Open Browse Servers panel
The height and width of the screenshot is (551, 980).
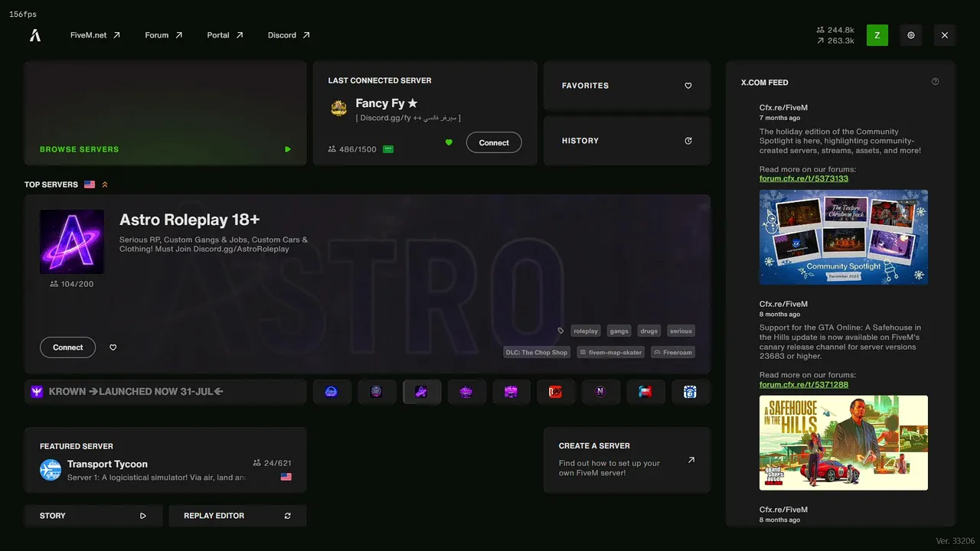point(165,113)
